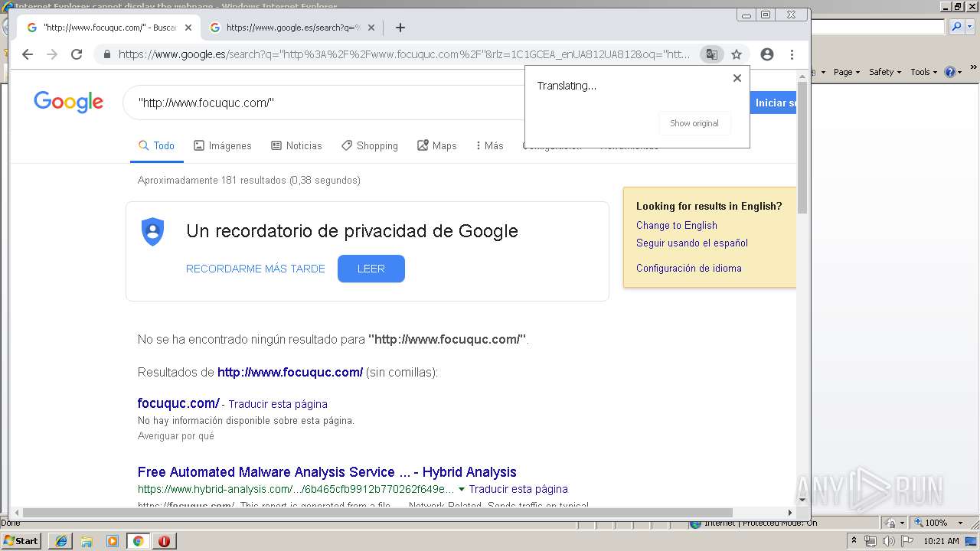
Task: Click Traducir esta página beside focuquc.com
Action: [x=278, y=404]
